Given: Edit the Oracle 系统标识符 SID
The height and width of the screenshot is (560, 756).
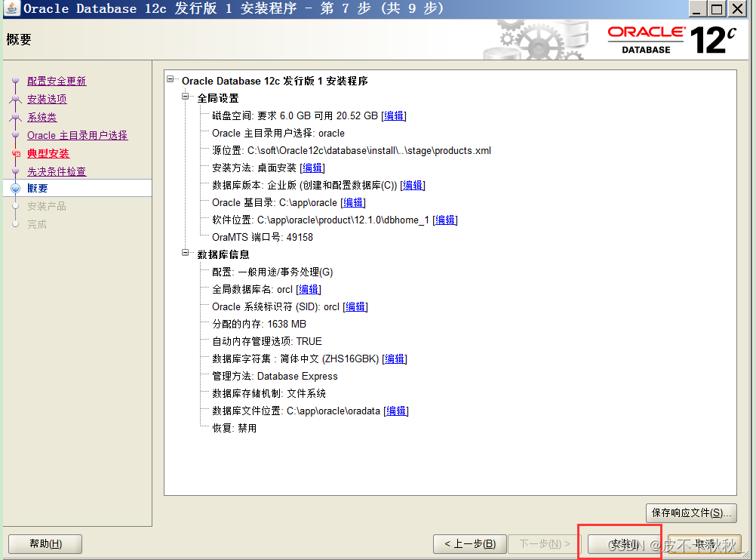Looking at the screenshot, I should tap(355, 306).
